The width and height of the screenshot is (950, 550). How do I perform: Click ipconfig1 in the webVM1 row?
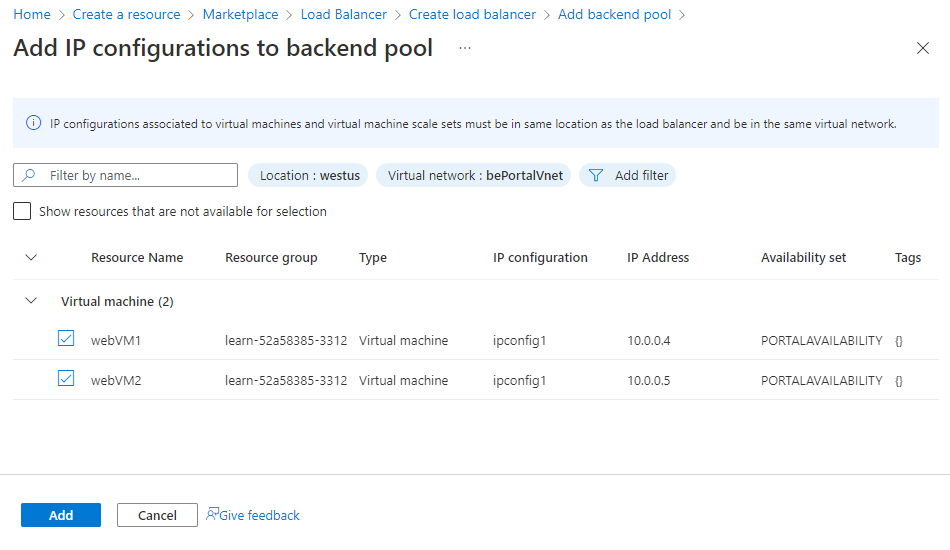point(519,340)
